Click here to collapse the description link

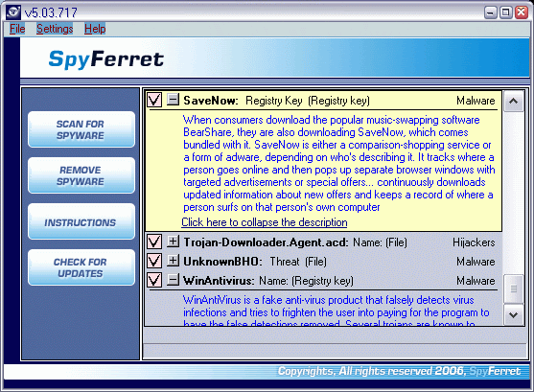(x=265, y=222)
